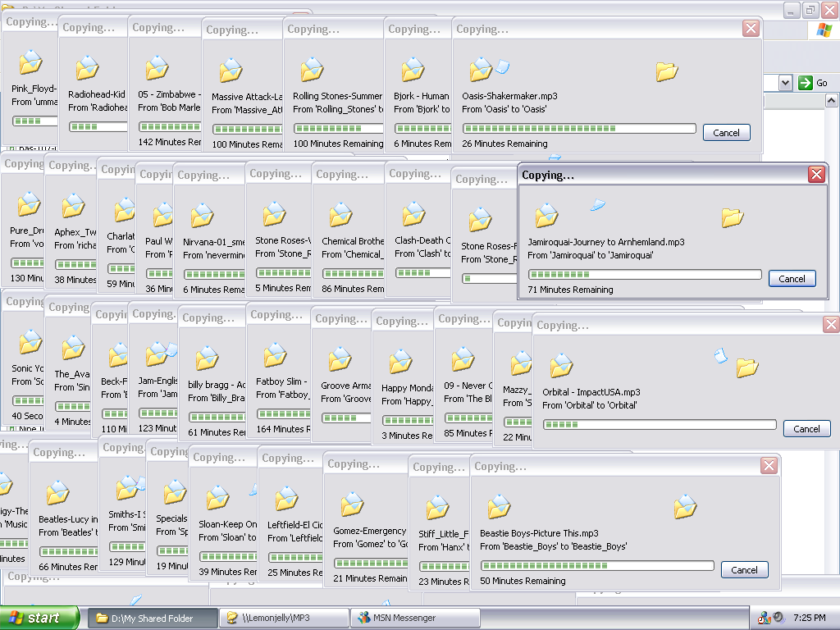Click the folder icon in the Radiohead-Kid copying dialog
The image size is (840, 630).
[87, 67]
